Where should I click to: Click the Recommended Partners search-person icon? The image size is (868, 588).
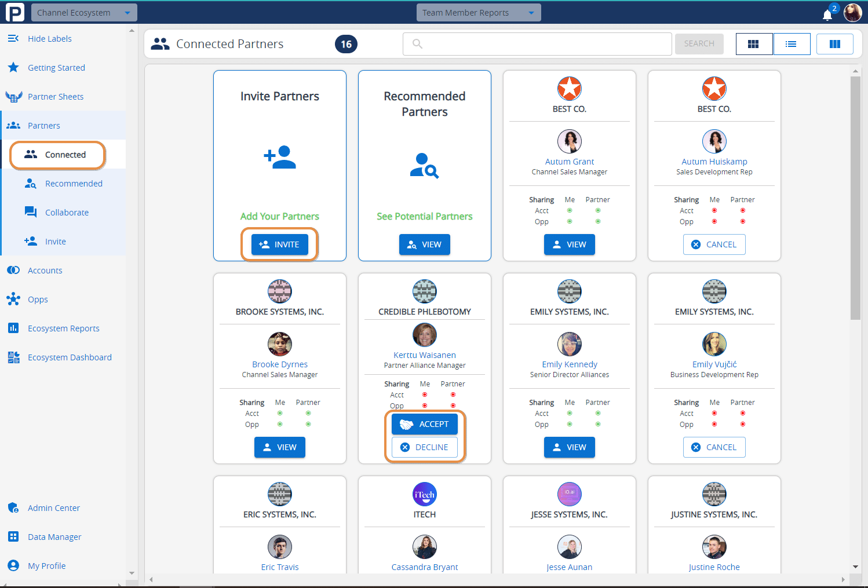pos(424,166)
